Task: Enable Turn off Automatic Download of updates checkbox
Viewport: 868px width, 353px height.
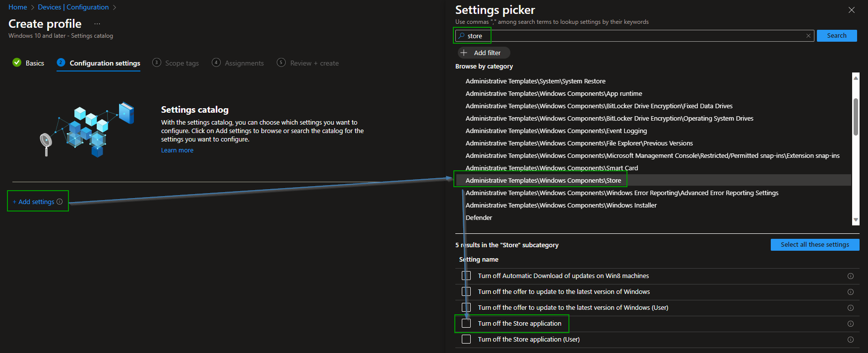Action: click(x=466, y=276)
